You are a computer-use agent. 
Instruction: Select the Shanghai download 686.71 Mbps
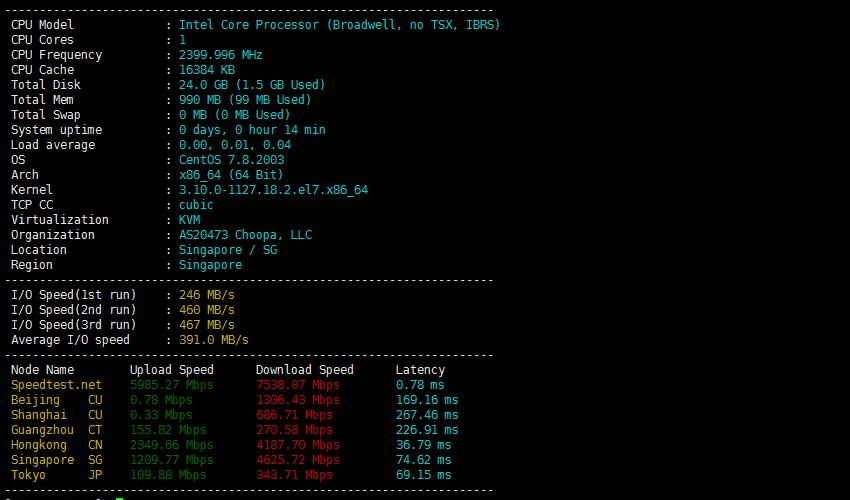click(294, 415)
